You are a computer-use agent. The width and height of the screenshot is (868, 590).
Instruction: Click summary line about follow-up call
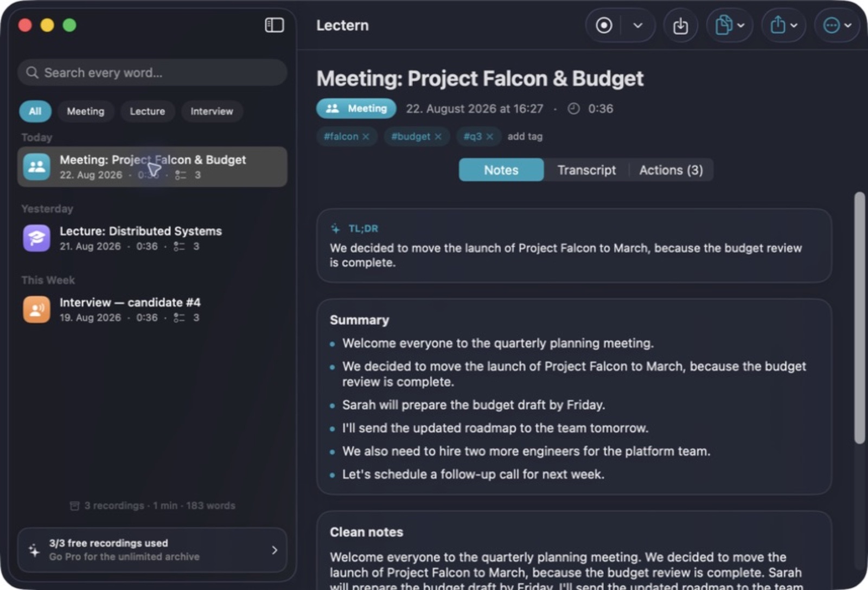pos(473,474)
